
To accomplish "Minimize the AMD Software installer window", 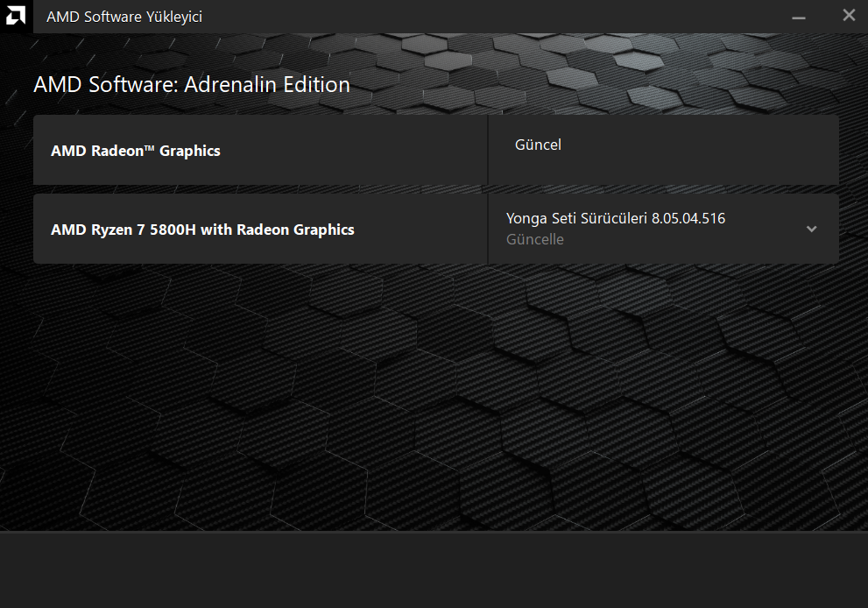I will [x=798, y=18].
